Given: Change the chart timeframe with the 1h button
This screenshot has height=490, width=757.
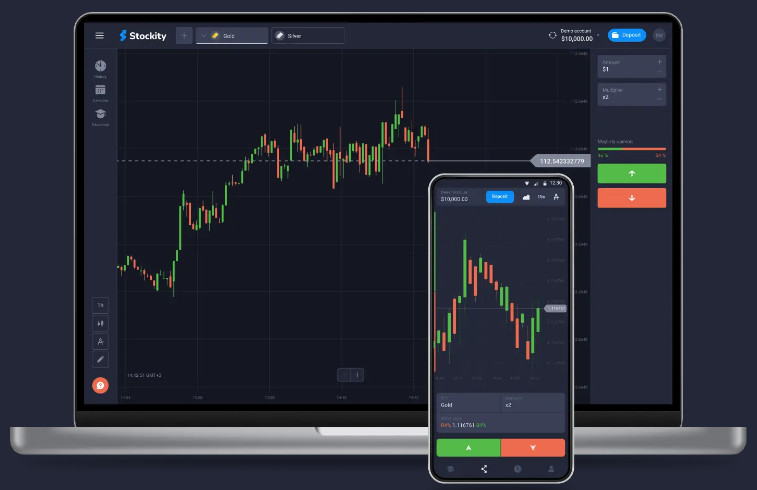Looking at the screenshot, I should point(100,305).
